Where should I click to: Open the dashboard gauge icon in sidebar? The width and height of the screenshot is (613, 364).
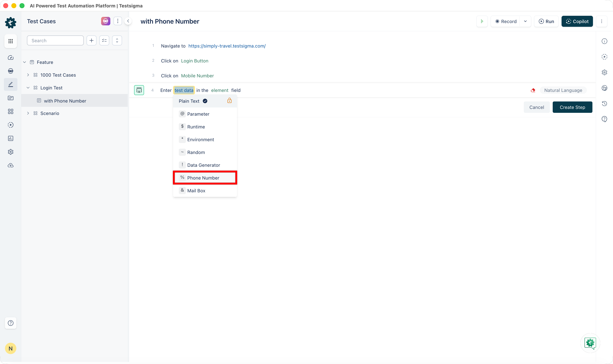point(10,58)
